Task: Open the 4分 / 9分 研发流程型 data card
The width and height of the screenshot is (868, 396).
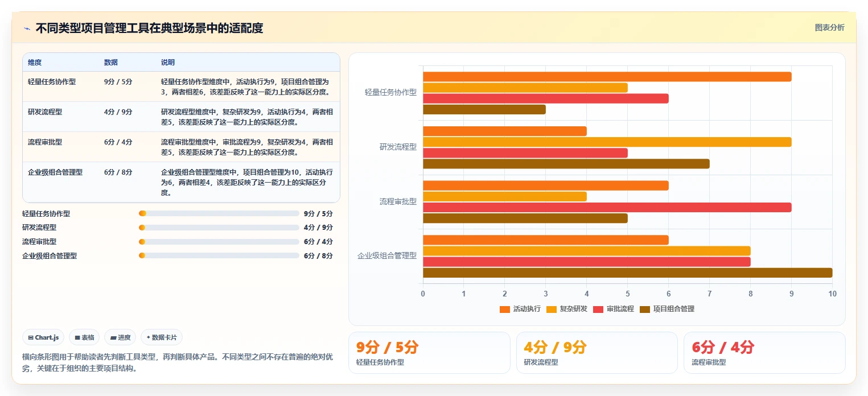Action: 597,353
